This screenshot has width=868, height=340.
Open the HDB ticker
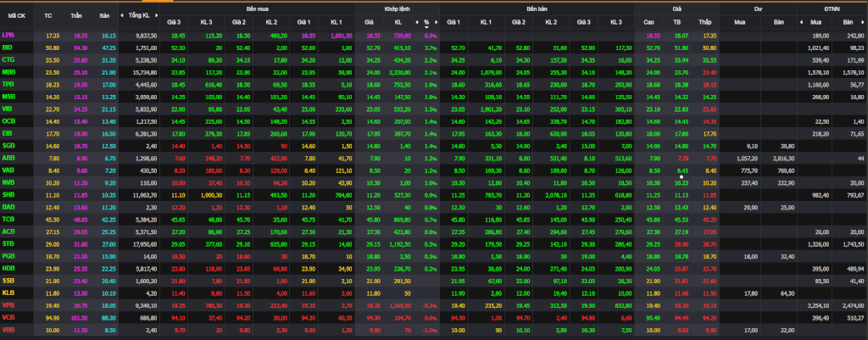point(8,267)
